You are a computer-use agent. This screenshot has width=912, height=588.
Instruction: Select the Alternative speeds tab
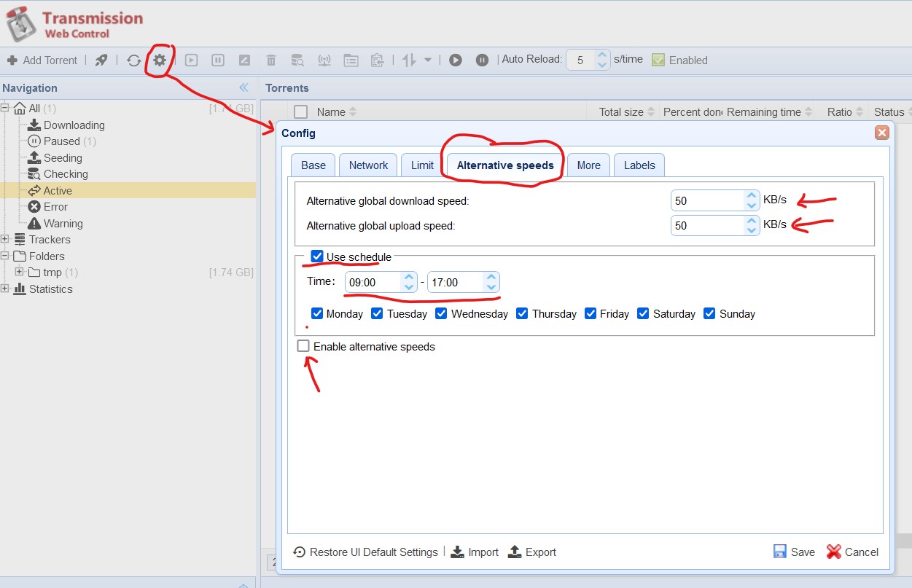[505, 165]
